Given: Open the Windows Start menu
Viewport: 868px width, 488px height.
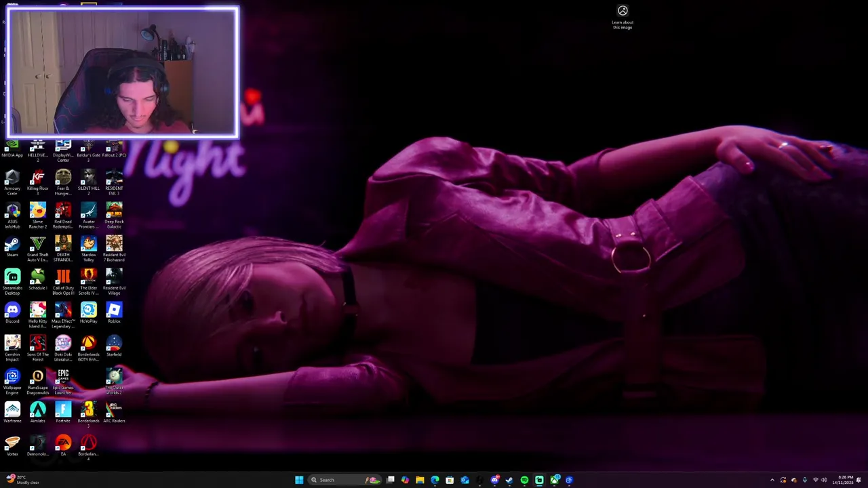Looking at the screenshot, I should [299, 480].
